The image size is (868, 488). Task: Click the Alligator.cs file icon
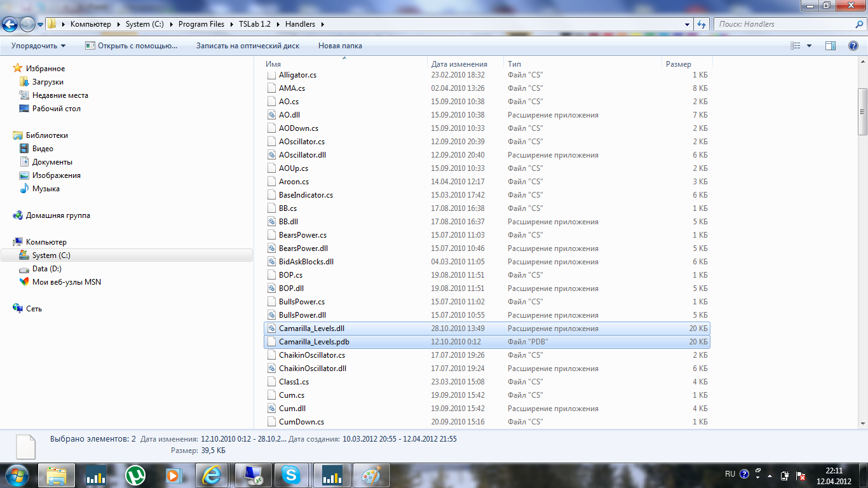tap(272, 75)
